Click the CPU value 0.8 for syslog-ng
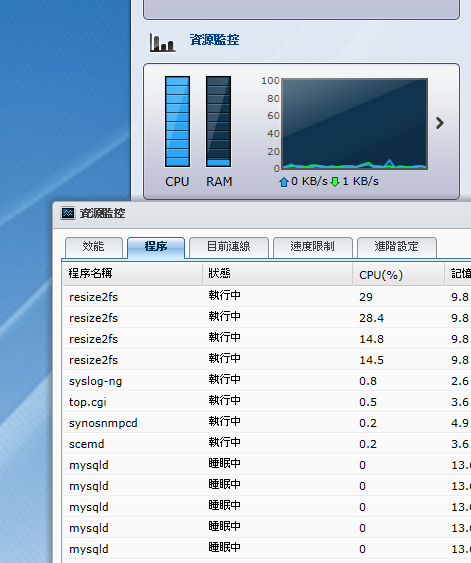The height and width of the screenshot is (563, 471). [368, 381]
